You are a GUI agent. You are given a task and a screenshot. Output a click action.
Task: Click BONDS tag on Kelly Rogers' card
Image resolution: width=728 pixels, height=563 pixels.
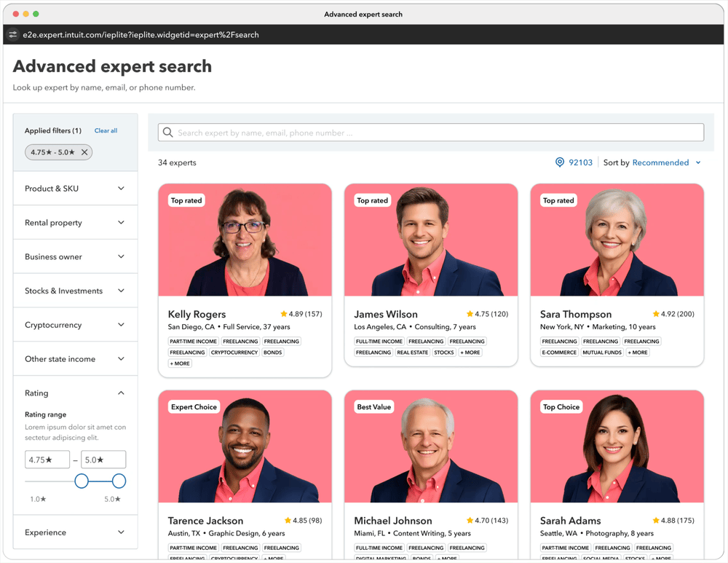272,352
